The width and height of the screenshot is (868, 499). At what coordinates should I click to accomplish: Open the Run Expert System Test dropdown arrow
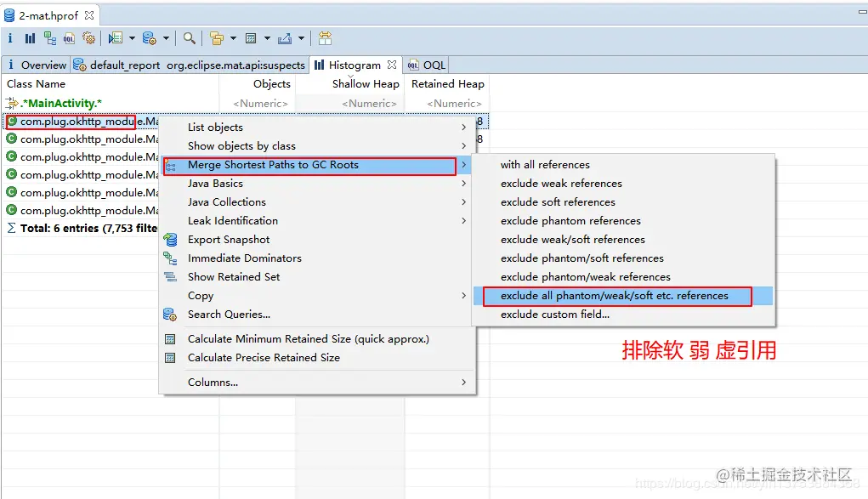click(132, 38)
